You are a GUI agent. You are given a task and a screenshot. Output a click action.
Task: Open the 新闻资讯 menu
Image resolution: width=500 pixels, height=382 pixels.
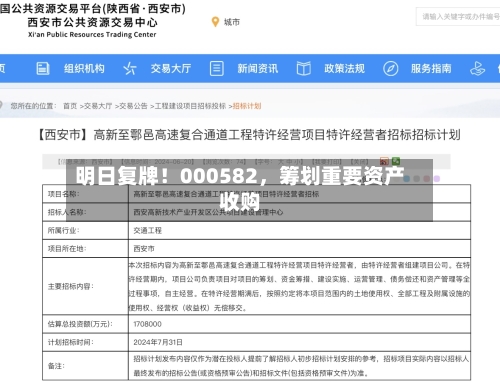point(258,69)
